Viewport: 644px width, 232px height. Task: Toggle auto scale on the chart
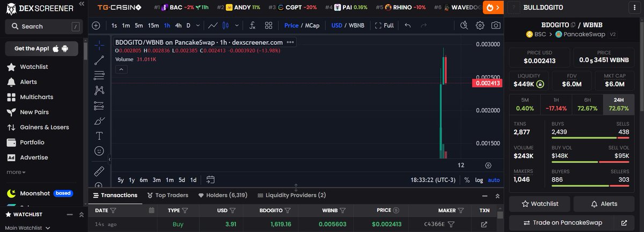point(494,180)
